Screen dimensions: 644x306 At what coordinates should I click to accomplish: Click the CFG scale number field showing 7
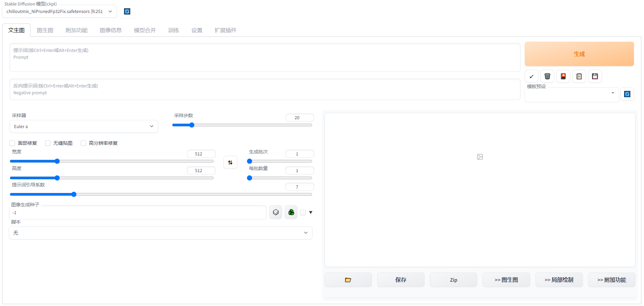click(x=300, y=187)
